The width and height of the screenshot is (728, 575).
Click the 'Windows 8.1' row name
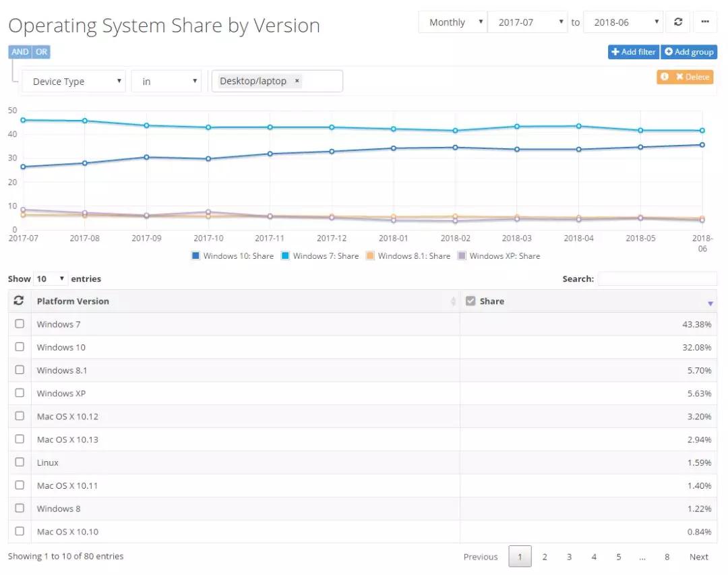click(62, 370)
